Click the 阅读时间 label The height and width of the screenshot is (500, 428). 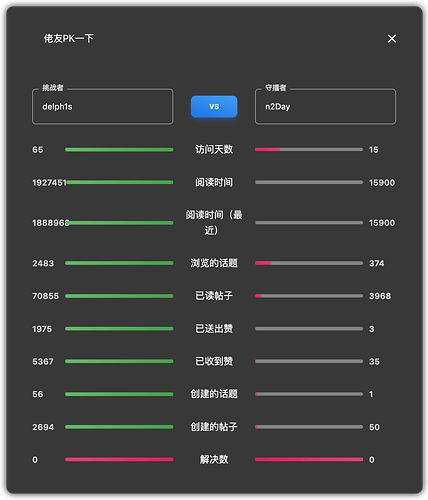(214, 182)
